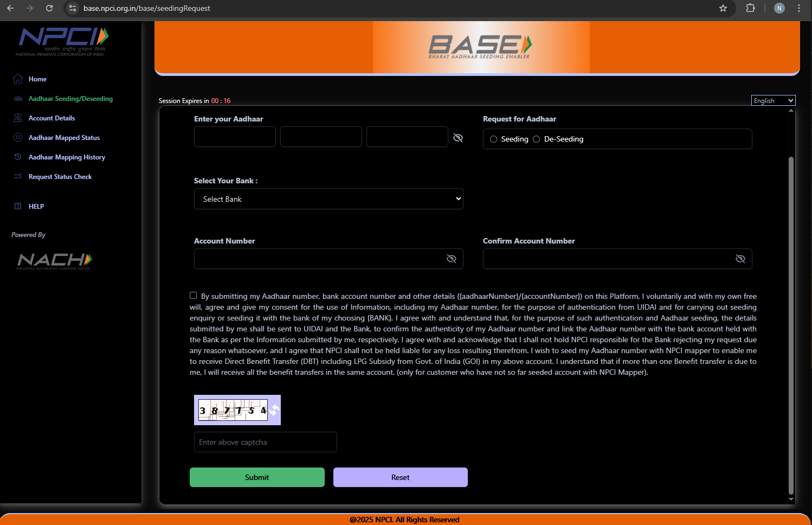This screenshot has width=812, height=525.
Task: Select the Seeding radio button
Action: (493, 139)
